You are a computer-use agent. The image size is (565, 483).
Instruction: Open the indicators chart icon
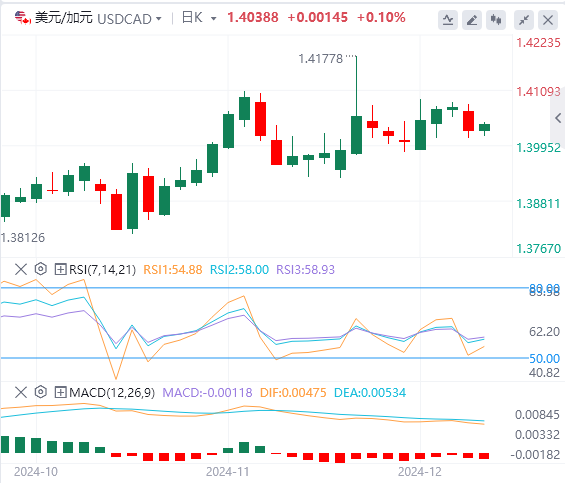(448, 19)
